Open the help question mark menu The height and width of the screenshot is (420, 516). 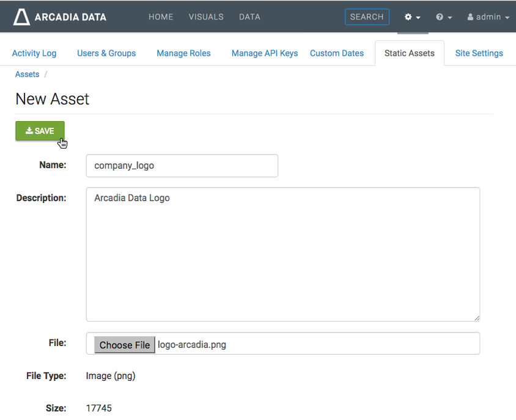click(x=444, y=17)
